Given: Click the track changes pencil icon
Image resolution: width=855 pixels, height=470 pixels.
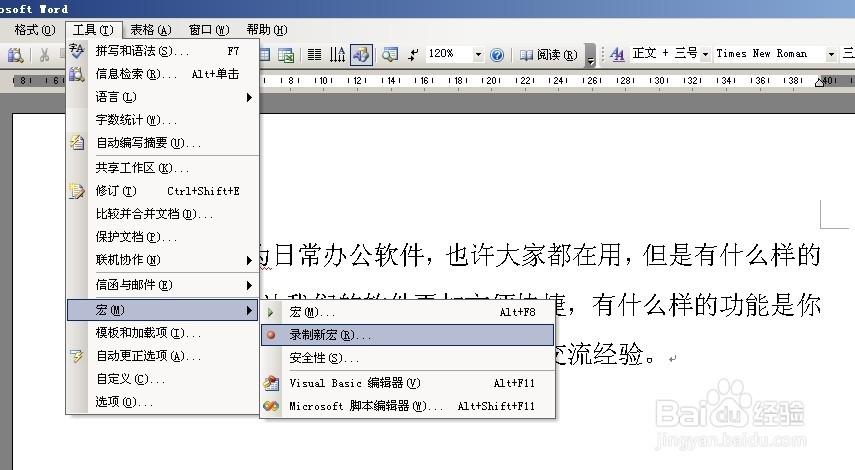Looking at the screenshot, I should [x=77, y=191].
